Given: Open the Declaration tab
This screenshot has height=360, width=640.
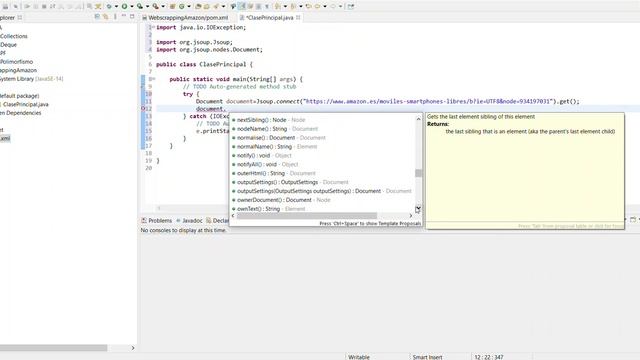Looking at the screenshot, I should [218, 220].
